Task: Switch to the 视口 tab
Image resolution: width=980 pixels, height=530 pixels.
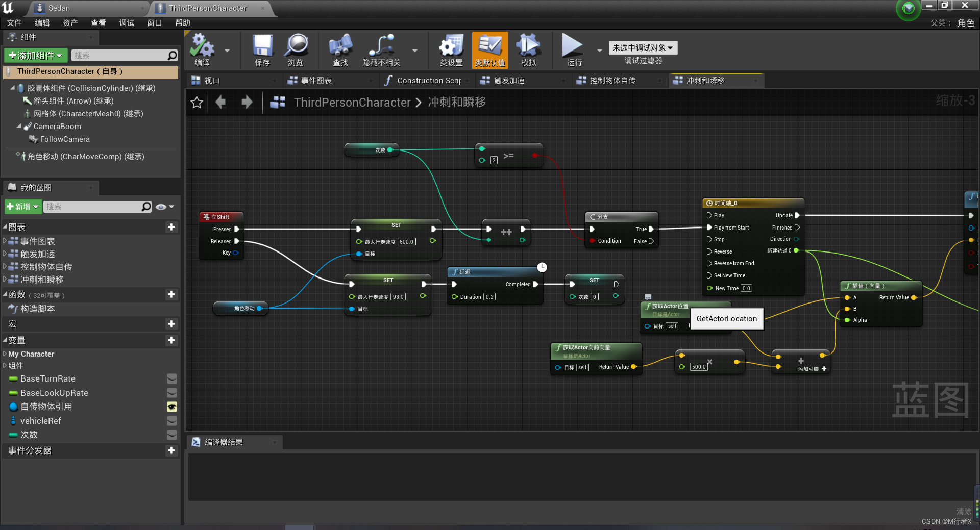Action: (234, 80)
